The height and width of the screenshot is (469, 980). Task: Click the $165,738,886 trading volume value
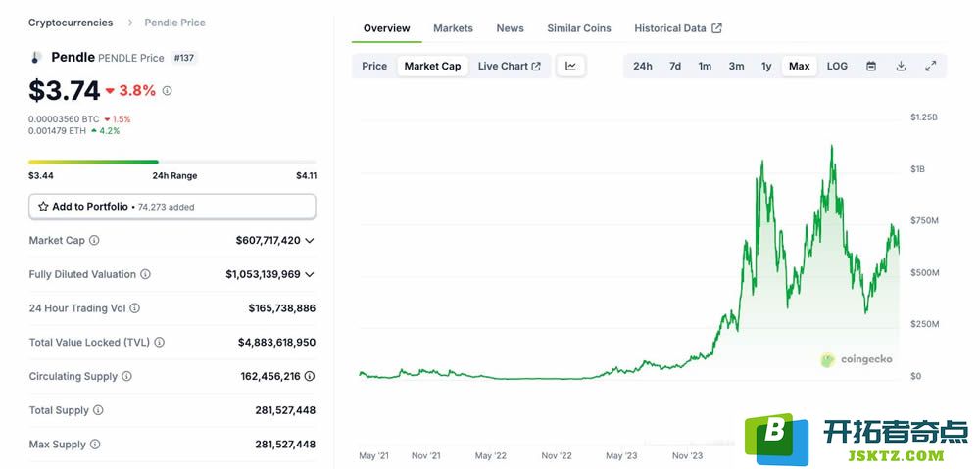click(282, 307)
